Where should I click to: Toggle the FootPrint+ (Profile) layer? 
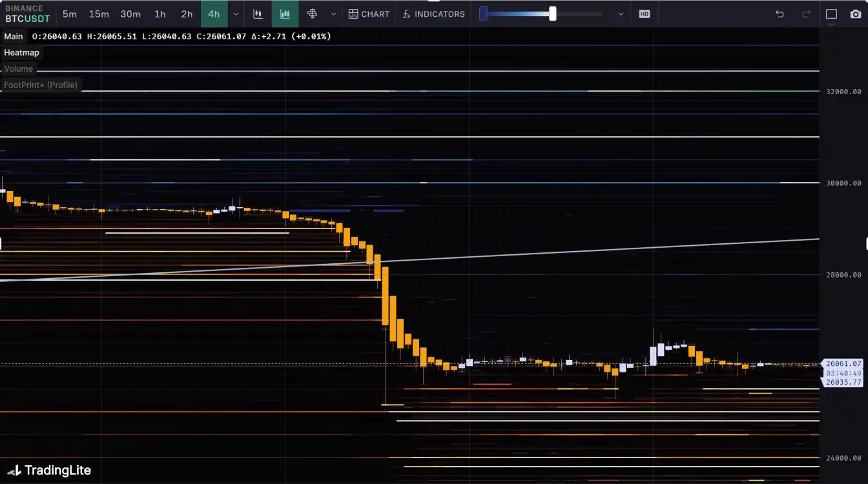pyautogui.click(x=41, y=85)
